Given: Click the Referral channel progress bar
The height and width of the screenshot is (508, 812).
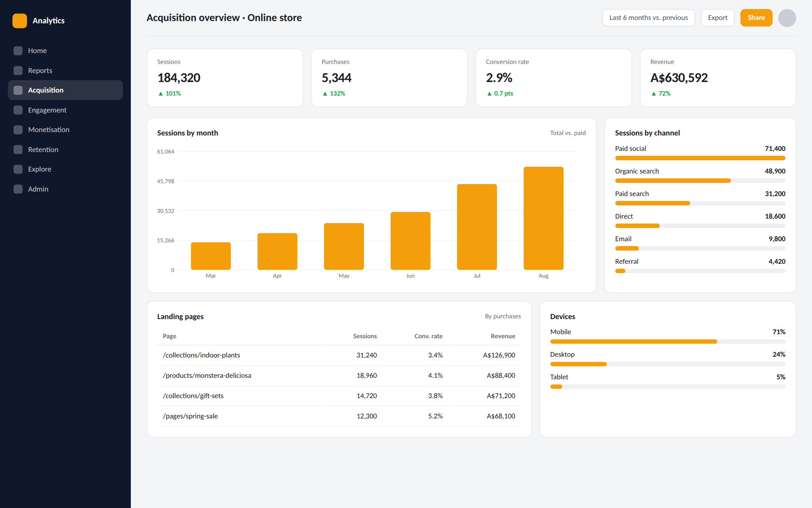Looking at the screenshot, I should pyautogui.click(x=700, y=271).
